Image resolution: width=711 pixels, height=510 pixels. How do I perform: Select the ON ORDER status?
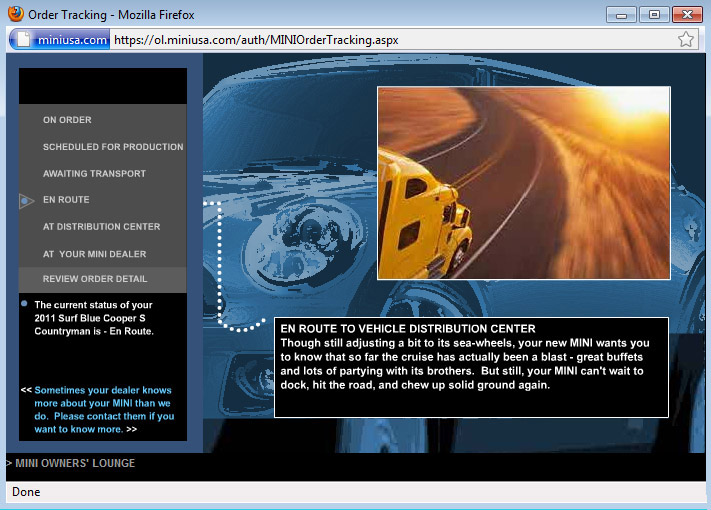67,120
